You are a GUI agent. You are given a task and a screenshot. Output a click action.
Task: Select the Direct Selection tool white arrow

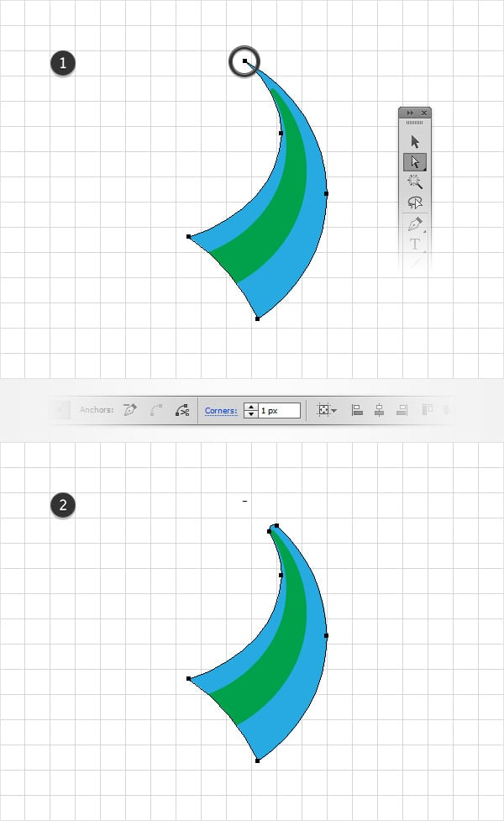point(415,162)
